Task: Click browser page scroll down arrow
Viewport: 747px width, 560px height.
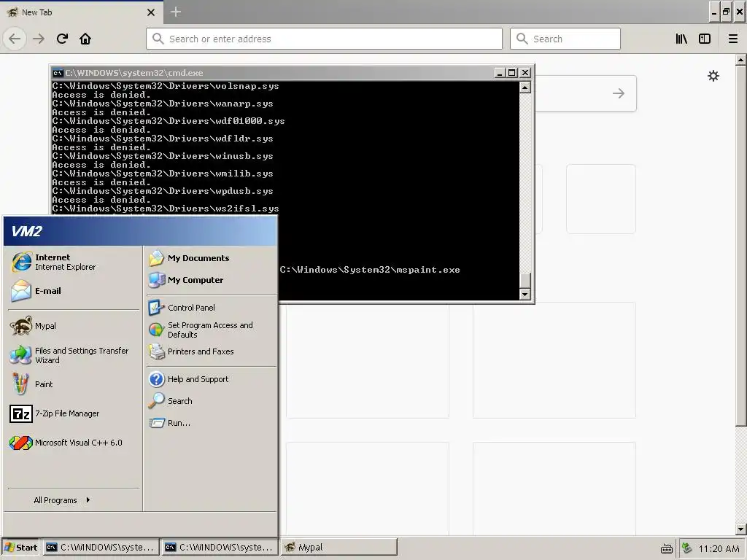Action: point(740,529)
